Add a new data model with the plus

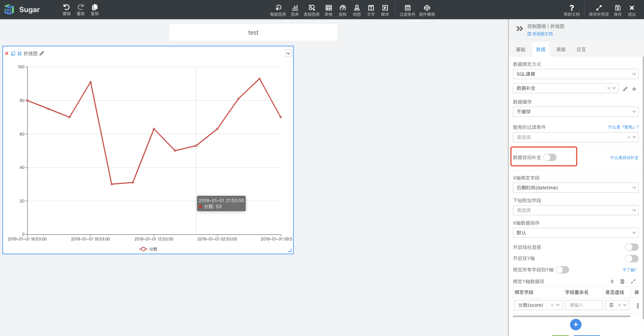point(634,89)
